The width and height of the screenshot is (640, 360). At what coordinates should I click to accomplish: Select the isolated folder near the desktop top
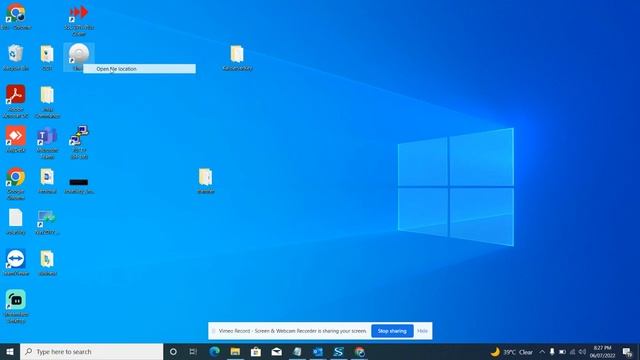click(237, 58)
